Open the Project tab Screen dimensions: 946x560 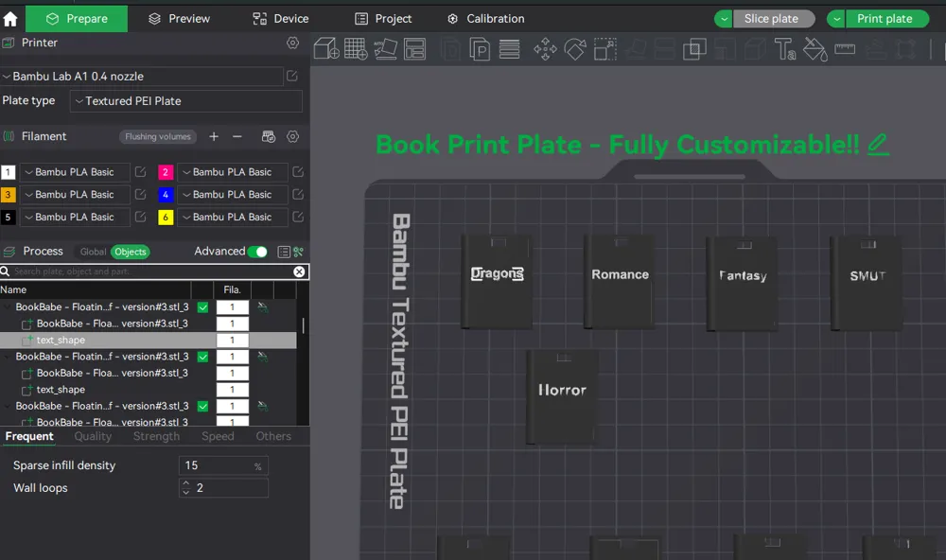(383, 19)
